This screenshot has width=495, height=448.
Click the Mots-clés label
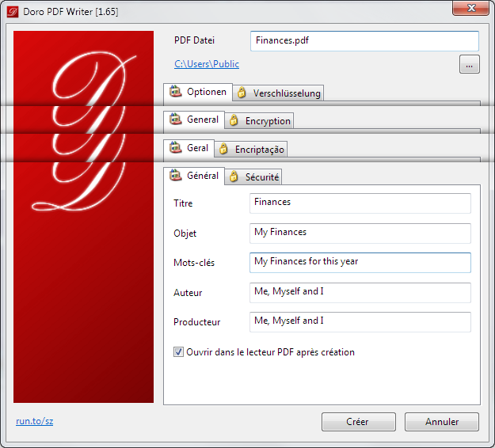tap(194, 263)
